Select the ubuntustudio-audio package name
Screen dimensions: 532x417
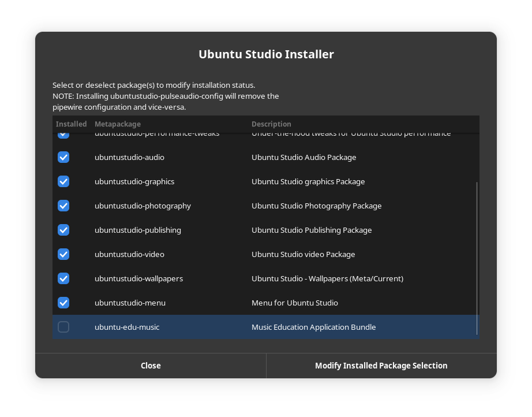(129, 157)
